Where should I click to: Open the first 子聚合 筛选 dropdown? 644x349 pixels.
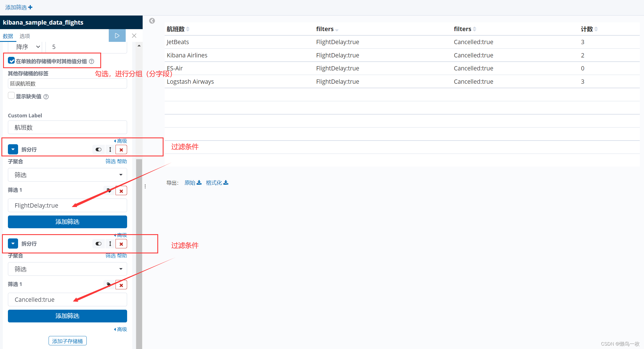[x=67, y=175]
